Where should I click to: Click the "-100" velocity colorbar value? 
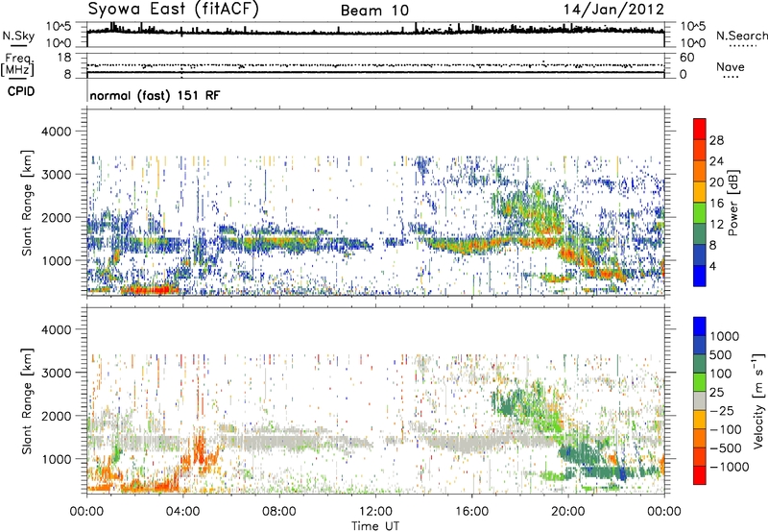click(726, 429)
